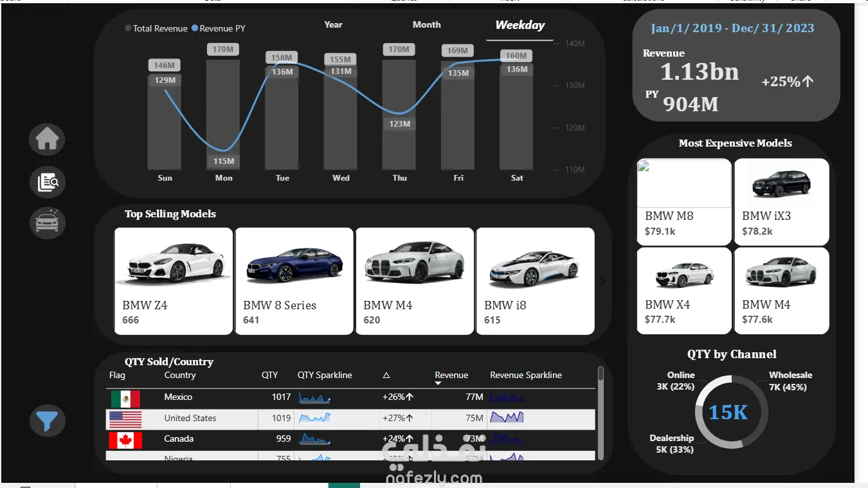This screenshot has width=868, height=488.
Task: Click the Canada flag icon
Action: pos(125,440)
